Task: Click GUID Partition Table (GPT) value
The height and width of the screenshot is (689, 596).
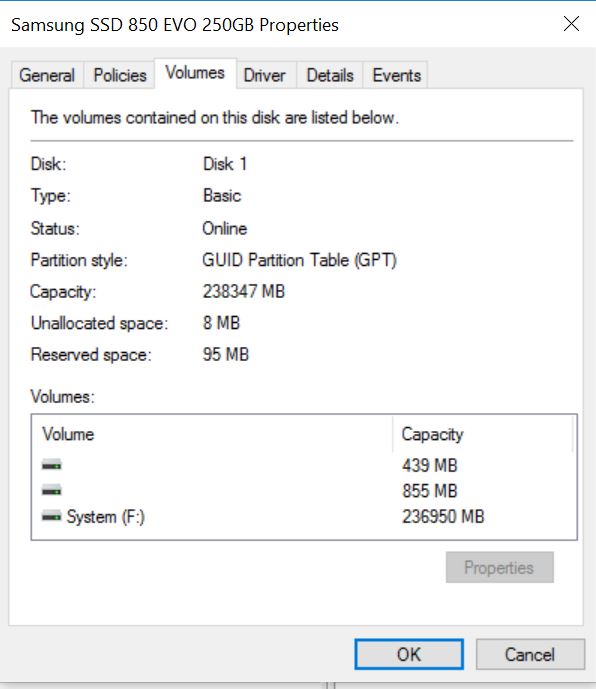Action: pyautogui.click(x=299, y=260)
